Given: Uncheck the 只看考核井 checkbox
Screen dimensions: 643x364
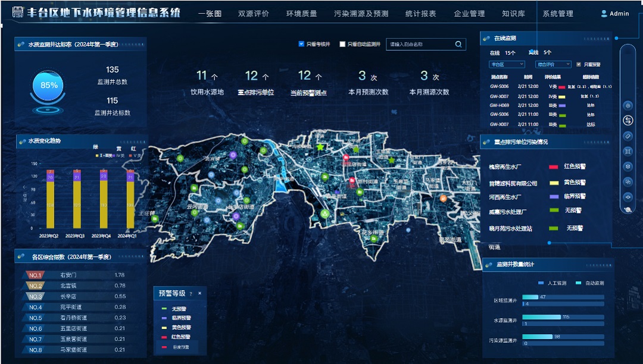Looking at the screenshot, I should click(x=301, y=44).
